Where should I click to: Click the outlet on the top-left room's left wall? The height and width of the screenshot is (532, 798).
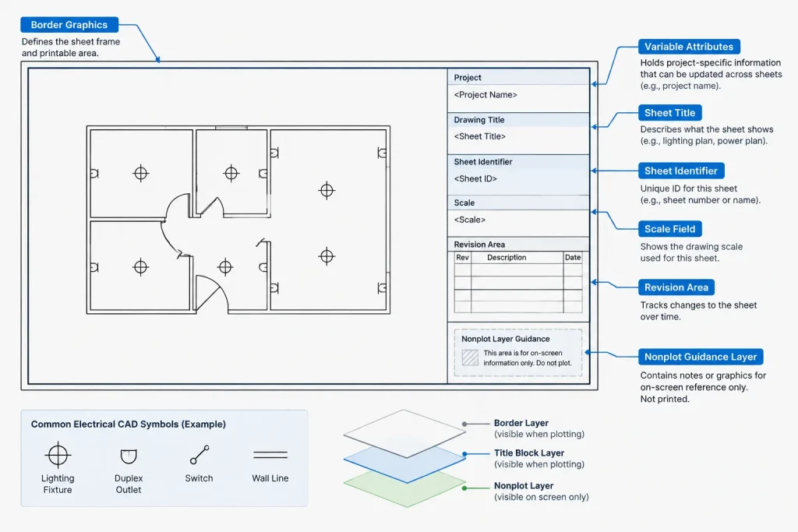94,174
